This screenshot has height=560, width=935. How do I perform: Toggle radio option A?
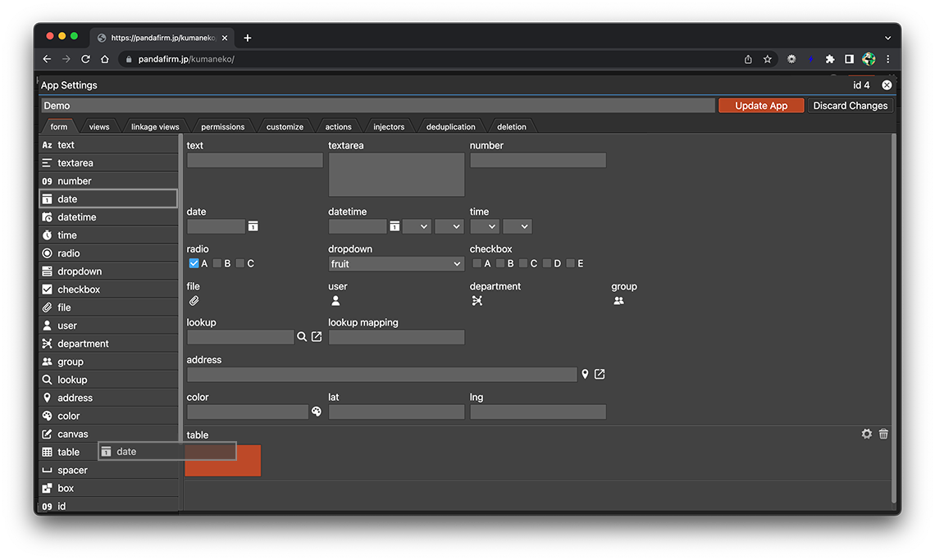[x=194, y=264]
